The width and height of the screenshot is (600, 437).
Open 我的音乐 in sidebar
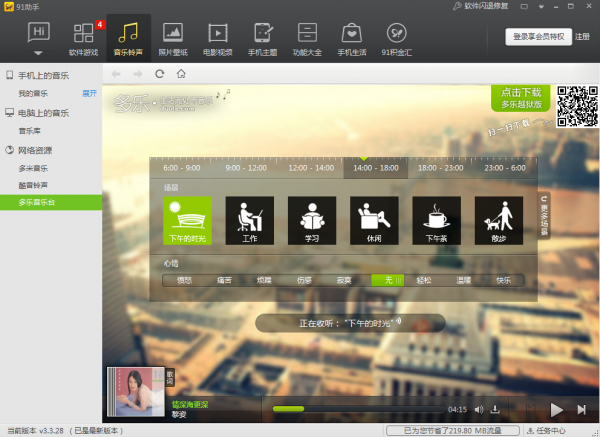(33, 93)
